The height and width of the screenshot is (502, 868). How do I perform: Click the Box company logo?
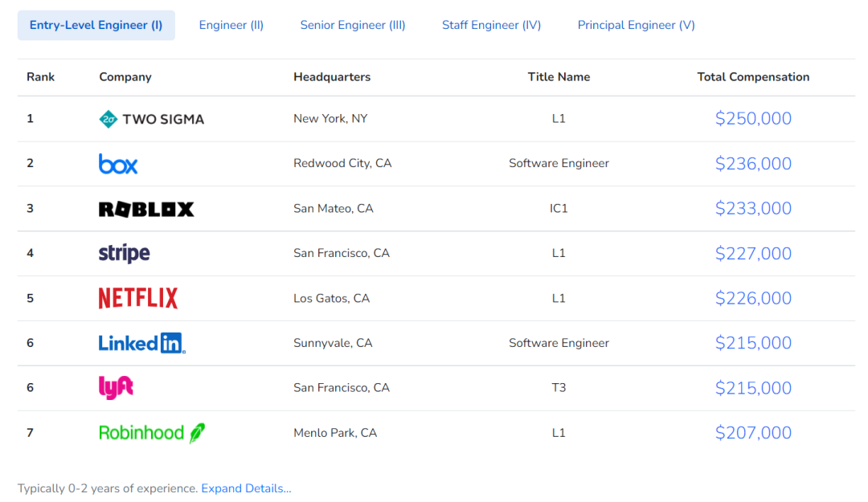click(x=118, y=164)
